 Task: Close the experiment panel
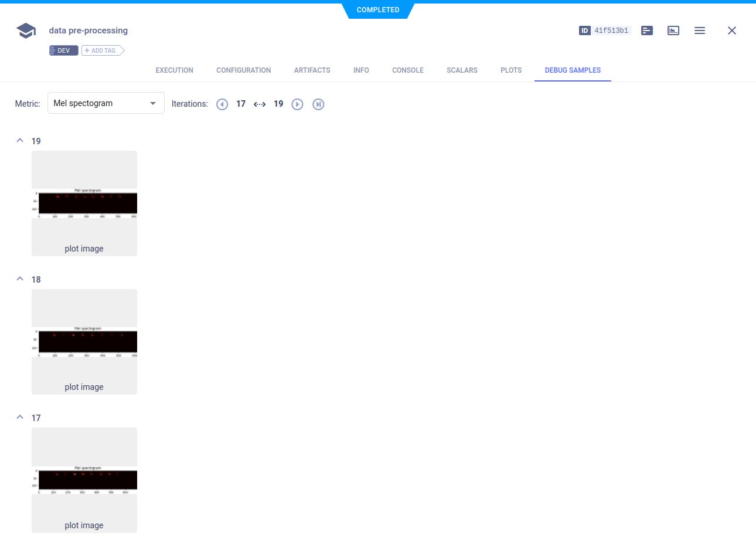click(x=732, y=30)
